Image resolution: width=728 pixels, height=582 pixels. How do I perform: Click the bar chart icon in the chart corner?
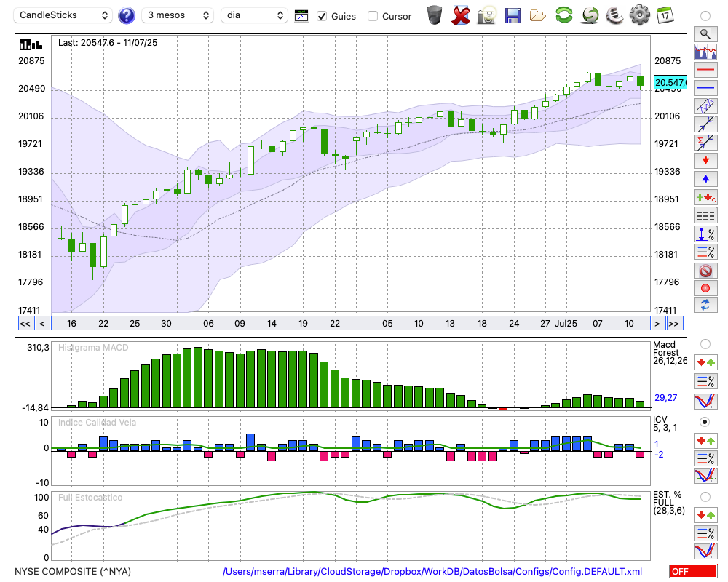pos(31,44)
